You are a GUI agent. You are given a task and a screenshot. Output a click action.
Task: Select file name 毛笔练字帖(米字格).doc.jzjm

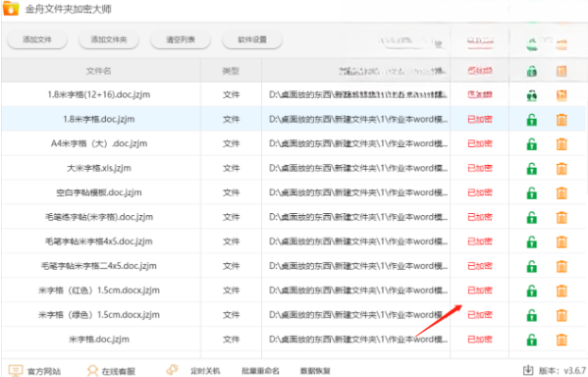coord(99,217)
